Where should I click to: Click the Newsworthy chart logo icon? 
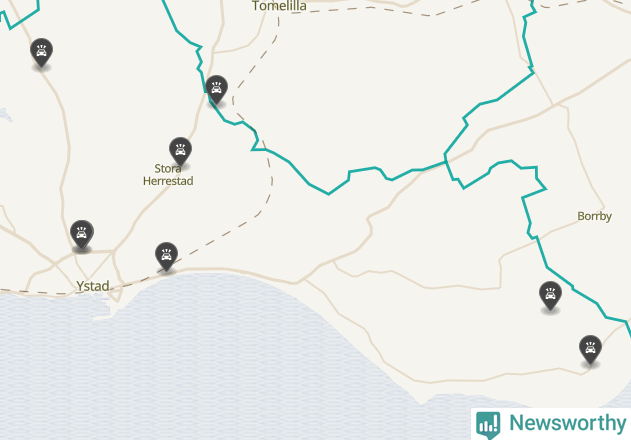(x=488, y=425)
